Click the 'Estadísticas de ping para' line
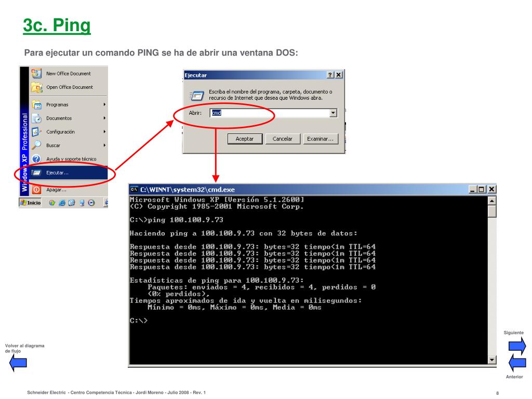 pos(217,281)
